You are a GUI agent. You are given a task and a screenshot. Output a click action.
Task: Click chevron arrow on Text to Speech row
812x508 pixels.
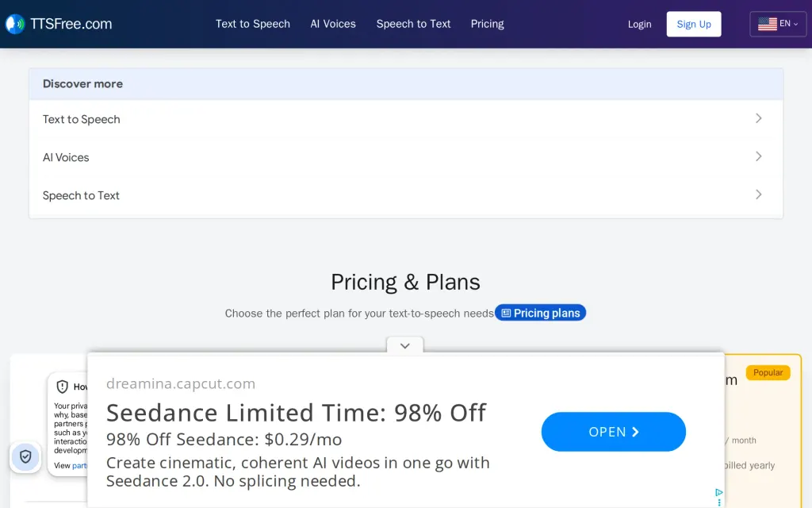click(x=758, y=119)
